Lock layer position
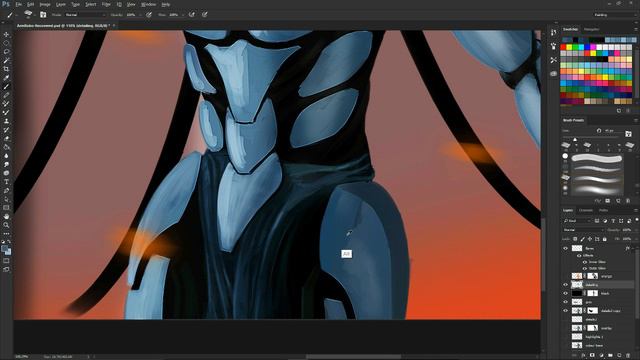This screenshot has height=360, width=640. (590, 239)
